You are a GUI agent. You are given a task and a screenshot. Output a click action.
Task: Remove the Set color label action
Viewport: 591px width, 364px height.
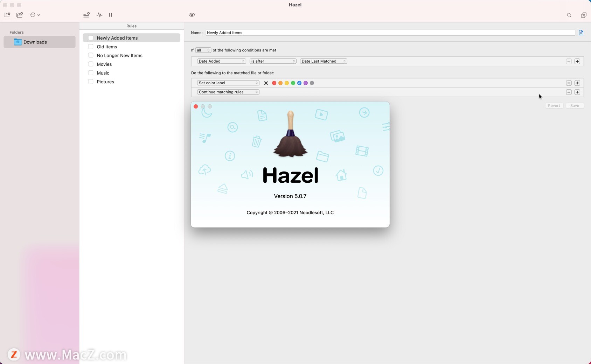pos(569,83)
